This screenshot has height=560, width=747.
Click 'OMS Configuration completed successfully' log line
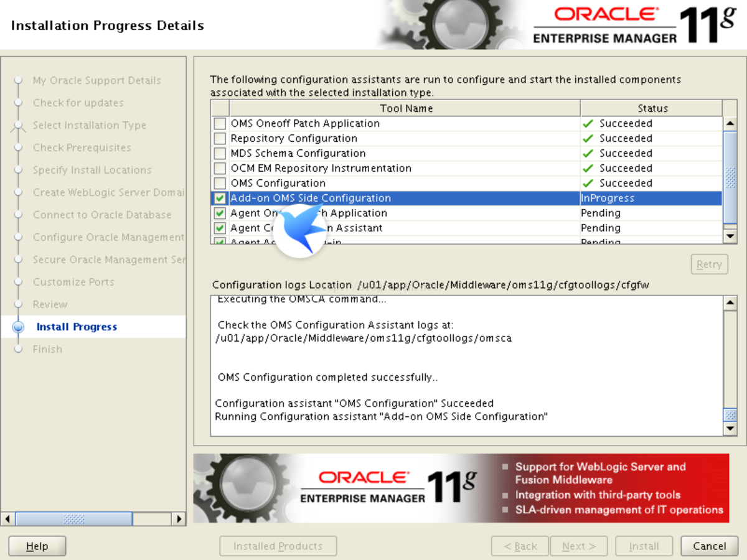(328, 377)
